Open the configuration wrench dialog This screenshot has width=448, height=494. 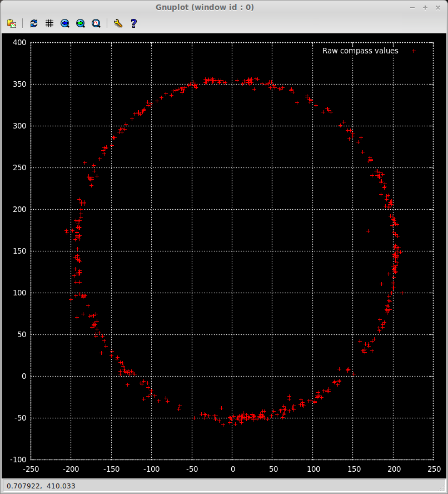(117, 23)
